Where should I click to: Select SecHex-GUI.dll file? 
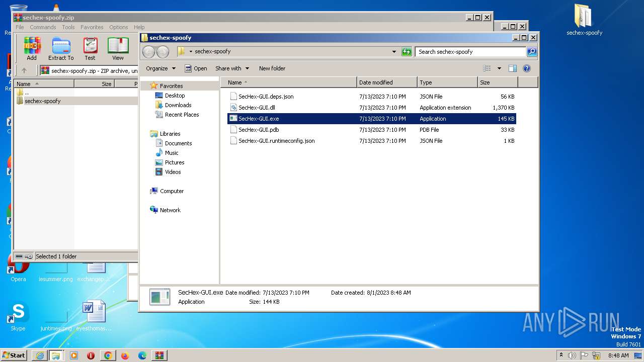[x=372, y=108]
